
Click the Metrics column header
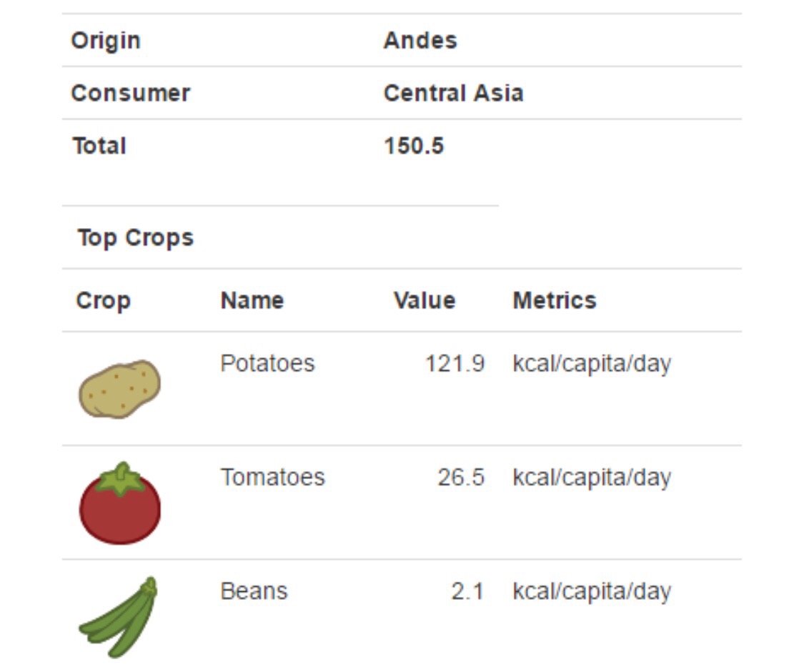click(555, 300)
